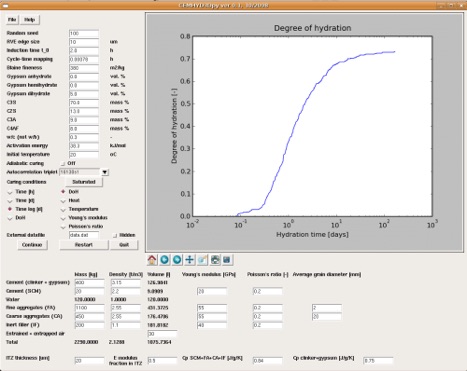This screenshot has width=467, height=371.
Task: Click the Quit button
Action: [x=124, y=245]
